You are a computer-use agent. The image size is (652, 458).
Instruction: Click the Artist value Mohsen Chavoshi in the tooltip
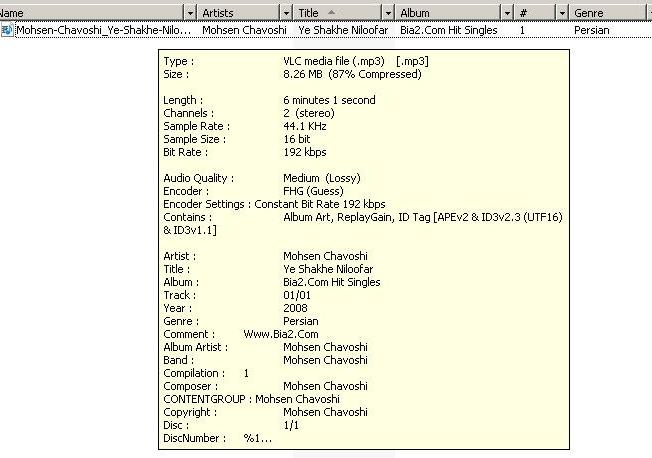coord(325,256)
